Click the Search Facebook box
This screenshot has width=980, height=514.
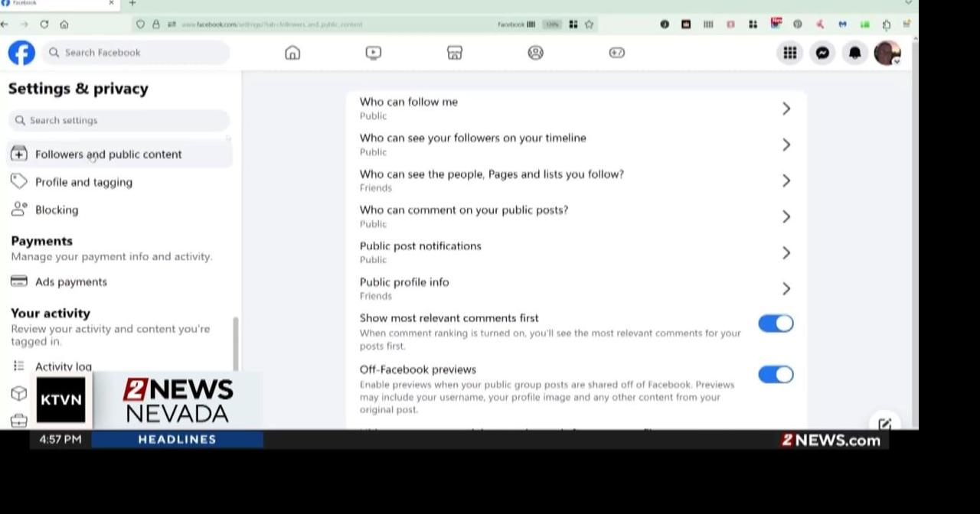coord(138,53)
